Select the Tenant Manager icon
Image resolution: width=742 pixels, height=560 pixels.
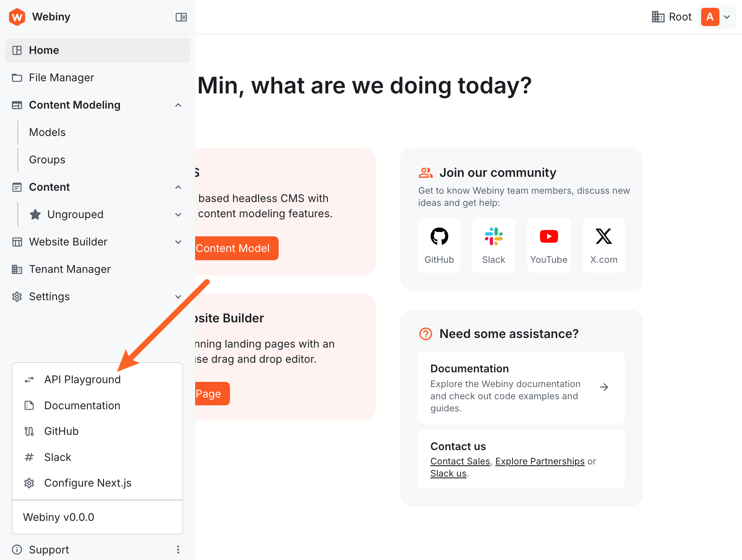17,269
